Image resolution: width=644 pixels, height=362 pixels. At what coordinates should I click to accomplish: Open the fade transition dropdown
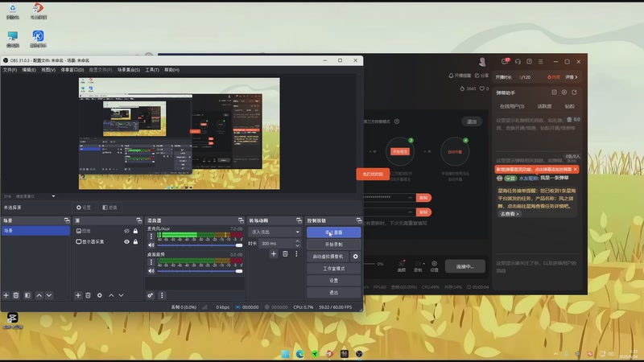(x=275, y=232)
